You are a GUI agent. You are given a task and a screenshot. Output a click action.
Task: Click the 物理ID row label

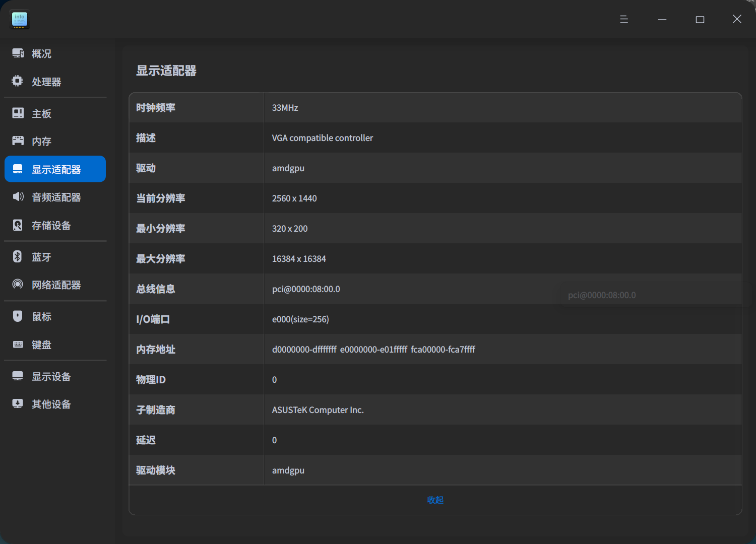coord(151,380)
